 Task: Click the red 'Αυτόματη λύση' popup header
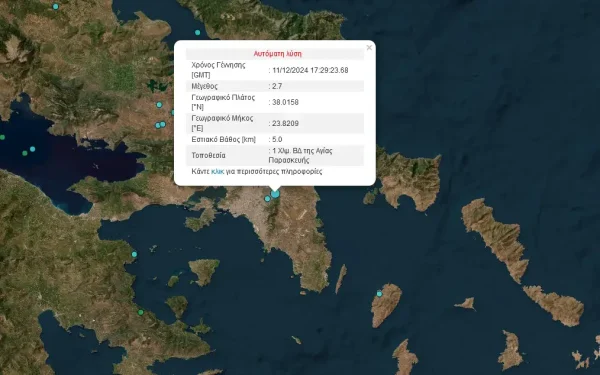pyautogui.click(x=278, y=54)
